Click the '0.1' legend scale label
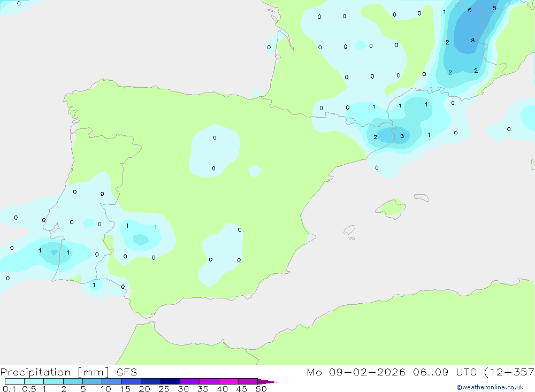The height and width of the screenshot is (392, 535). click(9, 389)
